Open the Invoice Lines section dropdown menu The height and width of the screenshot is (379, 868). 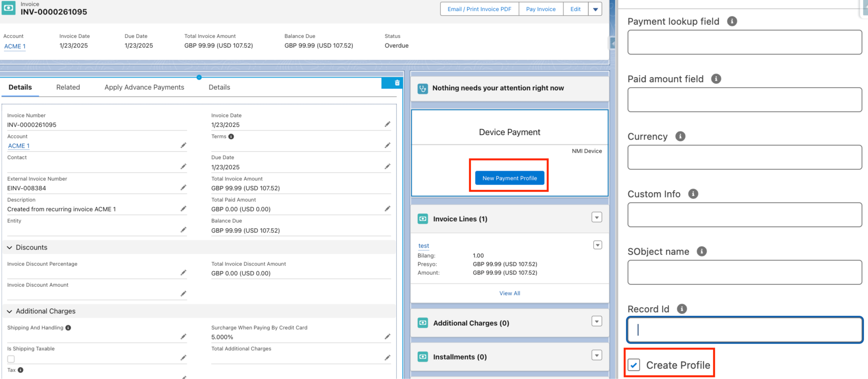coord(597,217)
